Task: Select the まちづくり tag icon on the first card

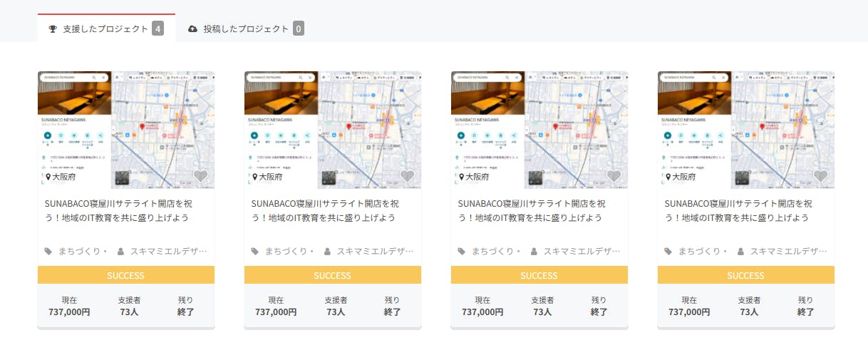Action: [48, 252]
